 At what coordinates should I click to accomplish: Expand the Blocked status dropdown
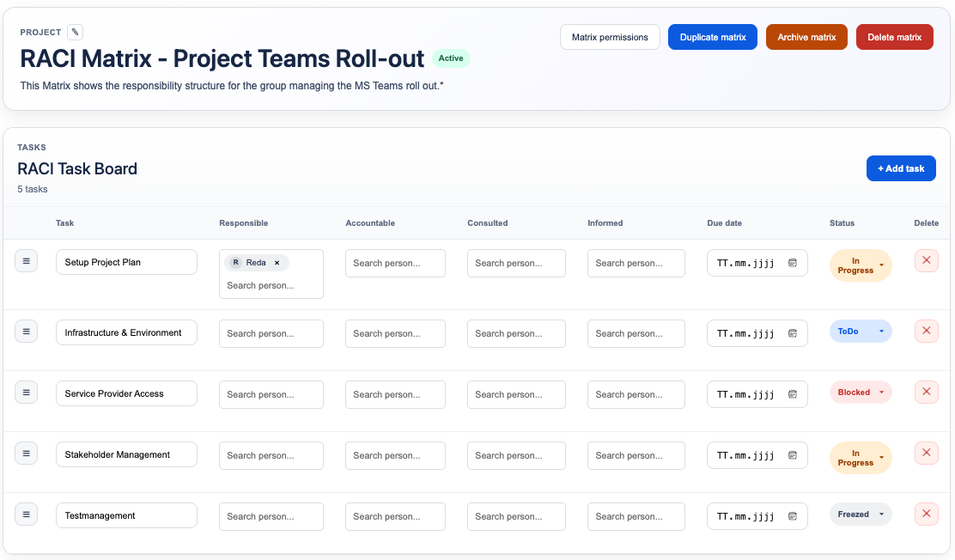click(x=861, y=393)
